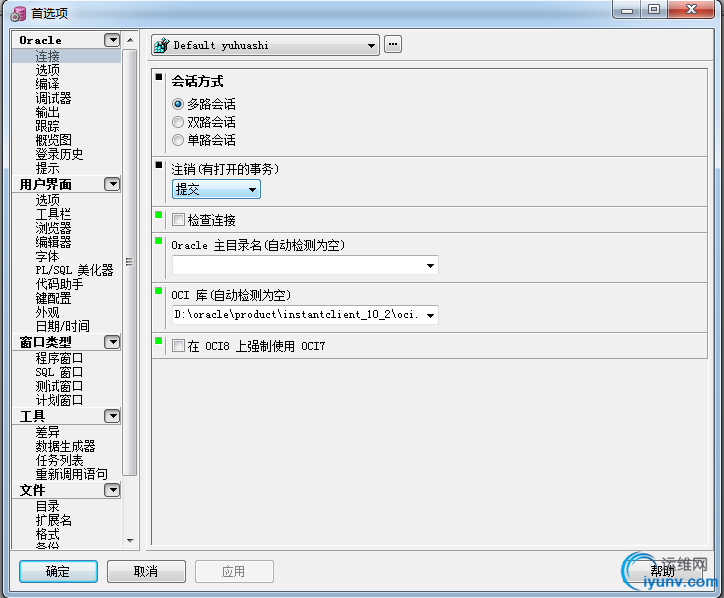
Task: Select the 双路会话 radio button
Action: pyautogui.click(x=178, y=122)
